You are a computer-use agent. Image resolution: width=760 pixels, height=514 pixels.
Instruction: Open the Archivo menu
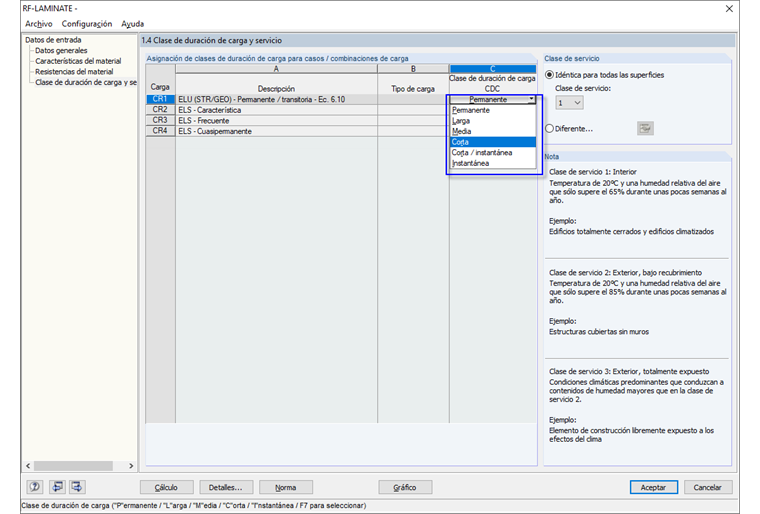coord(39,24)
